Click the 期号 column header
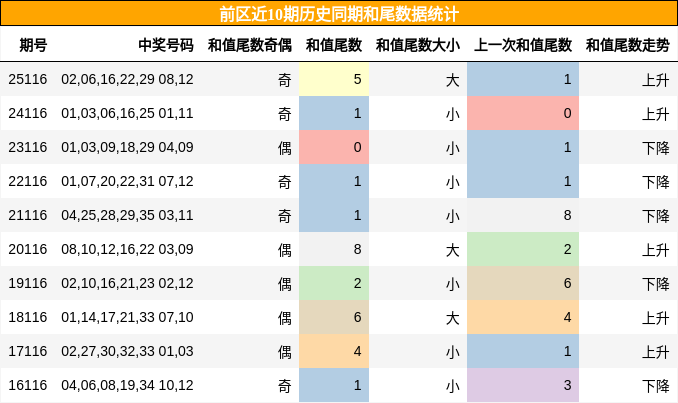This screenshot has width=678, height=403. click(x=33, y=45)
